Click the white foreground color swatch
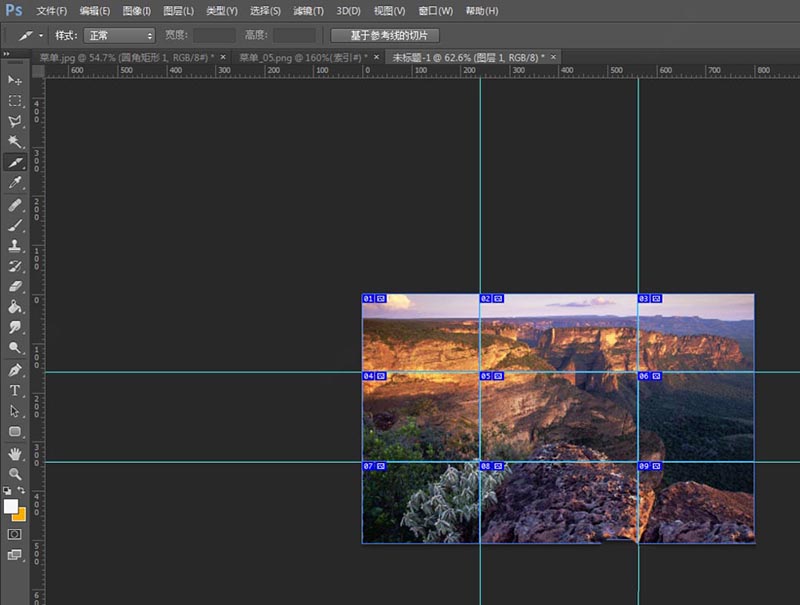The width and height of the screenshot is (800, 605). 12,507
